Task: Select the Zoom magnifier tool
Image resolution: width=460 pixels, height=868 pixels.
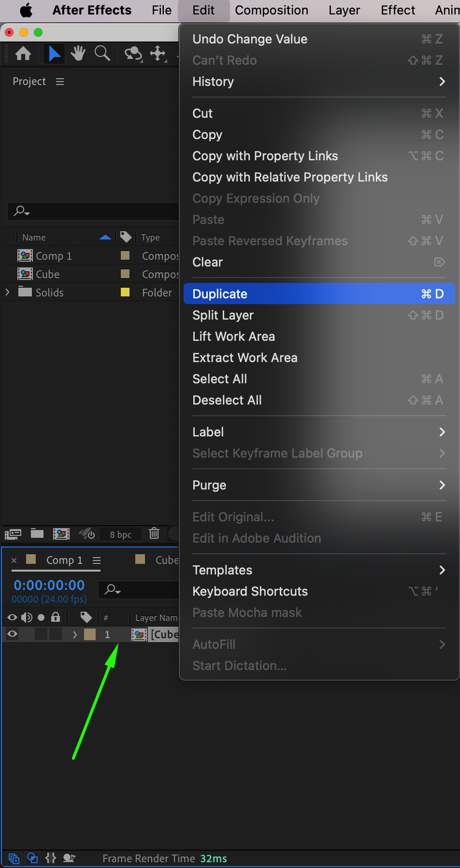Action: (x=102, y=53)
